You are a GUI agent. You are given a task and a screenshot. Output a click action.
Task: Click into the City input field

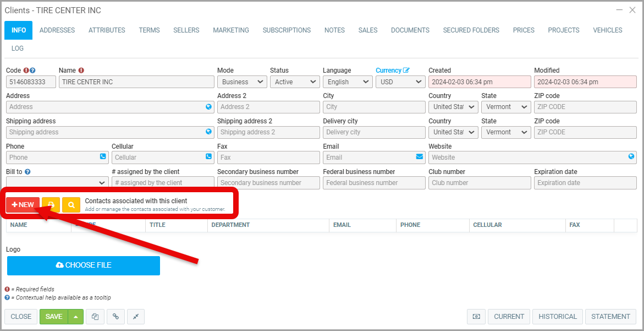(x=374, y=107)
